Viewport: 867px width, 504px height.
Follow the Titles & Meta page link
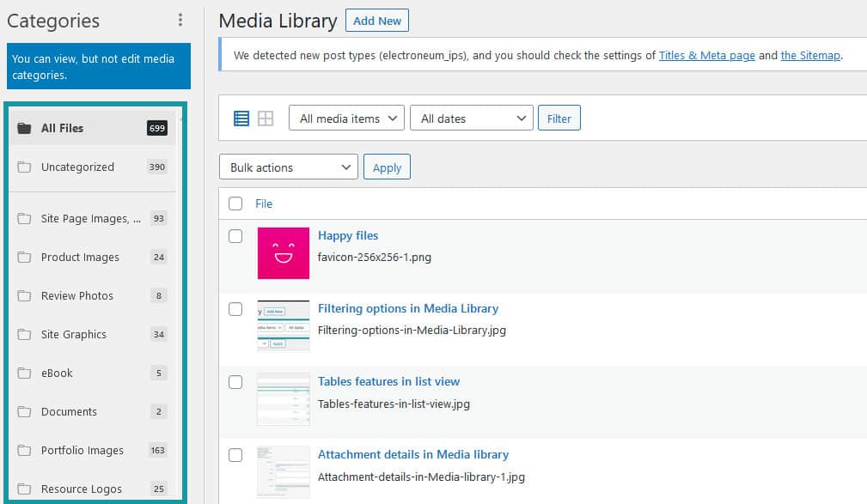click(x=706, y=56)
